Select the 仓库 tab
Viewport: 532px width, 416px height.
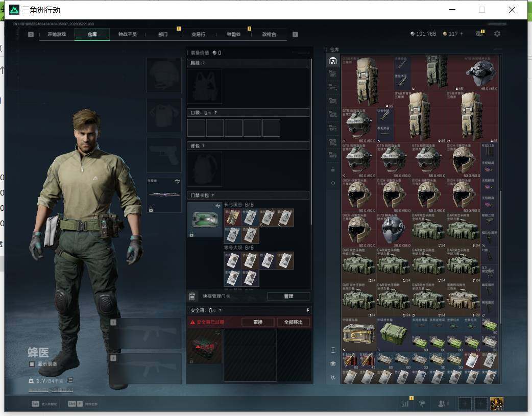click(92, 34)
